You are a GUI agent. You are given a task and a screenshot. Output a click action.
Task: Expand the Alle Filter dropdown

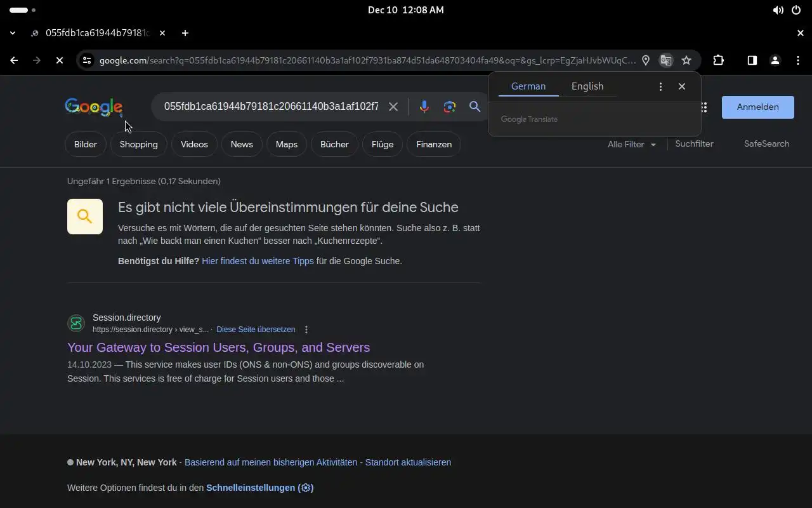point(632,144)
